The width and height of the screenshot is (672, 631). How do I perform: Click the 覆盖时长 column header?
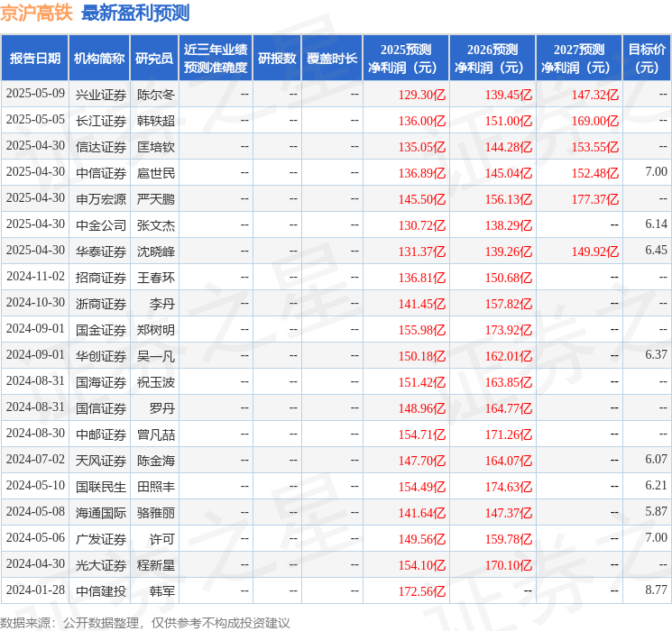click(x=331, y=59)
